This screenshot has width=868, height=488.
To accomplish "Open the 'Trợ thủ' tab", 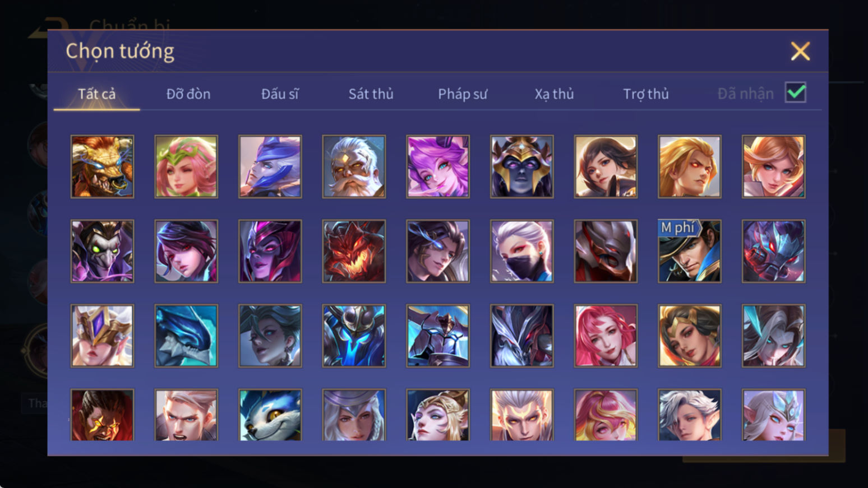I will (x=646, y=94).
